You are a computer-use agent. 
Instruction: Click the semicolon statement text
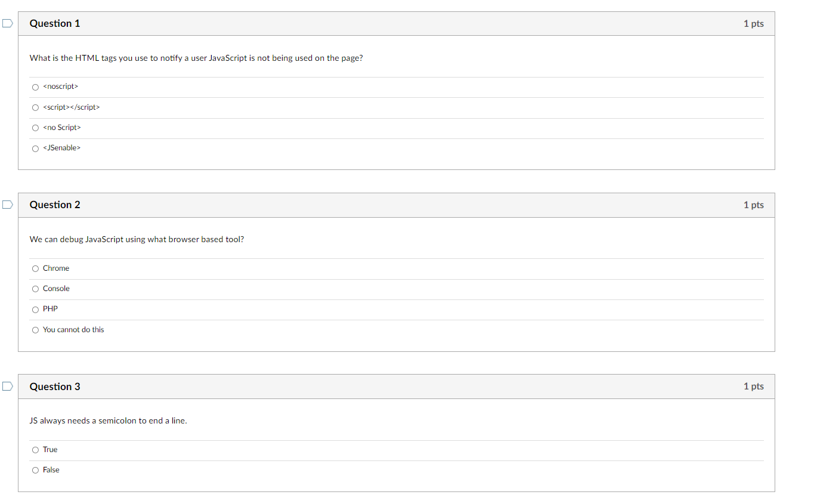pos(108,420)
